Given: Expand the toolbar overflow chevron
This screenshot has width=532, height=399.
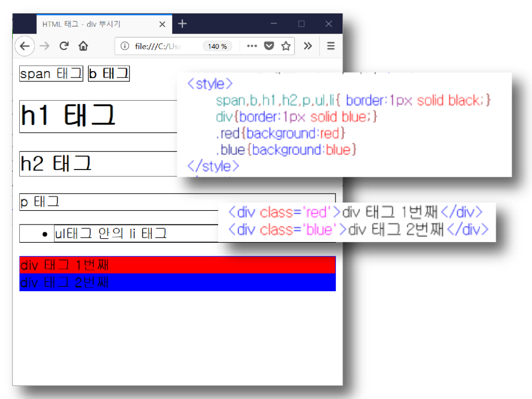Looking at the screenshot, I should click(308, 46).
